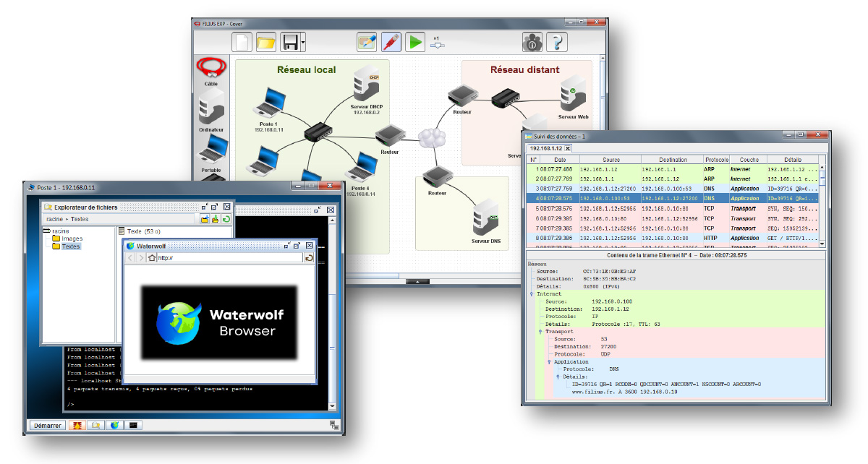Open the help question mark icon
Image resolution: width=868 pixels, height=464 pixels.
(556, 43)
